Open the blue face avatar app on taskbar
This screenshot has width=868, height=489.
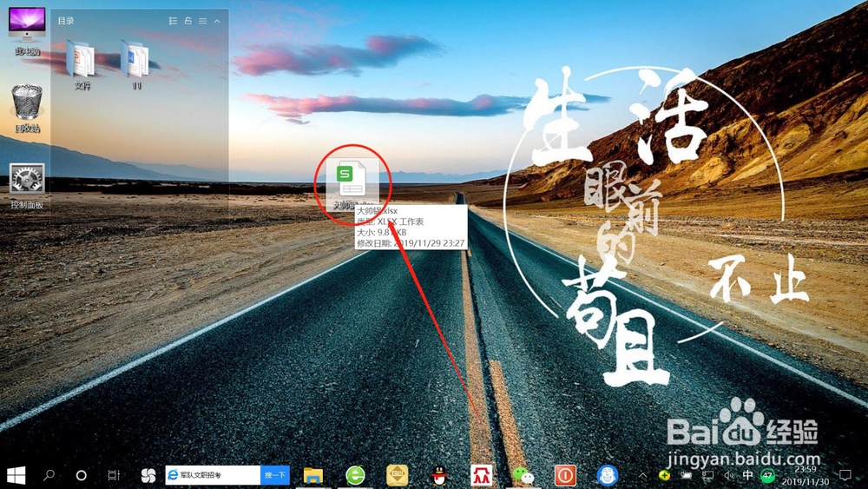[608, 475]
